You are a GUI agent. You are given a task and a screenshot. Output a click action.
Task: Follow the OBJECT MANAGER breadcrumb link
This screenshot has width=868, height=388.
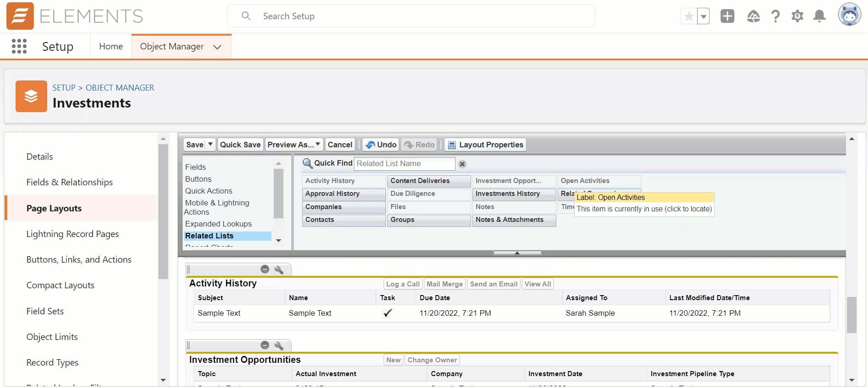point(119,87)
